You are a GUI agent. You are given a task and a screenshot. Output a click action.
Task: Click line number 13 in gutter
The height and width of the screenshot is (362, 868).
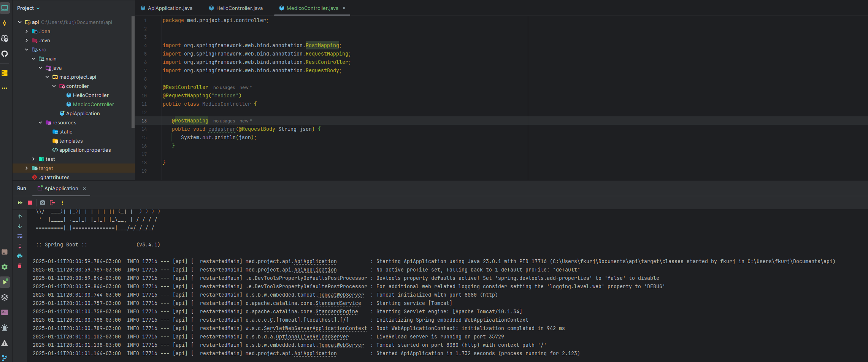click(x=144, y=121)
